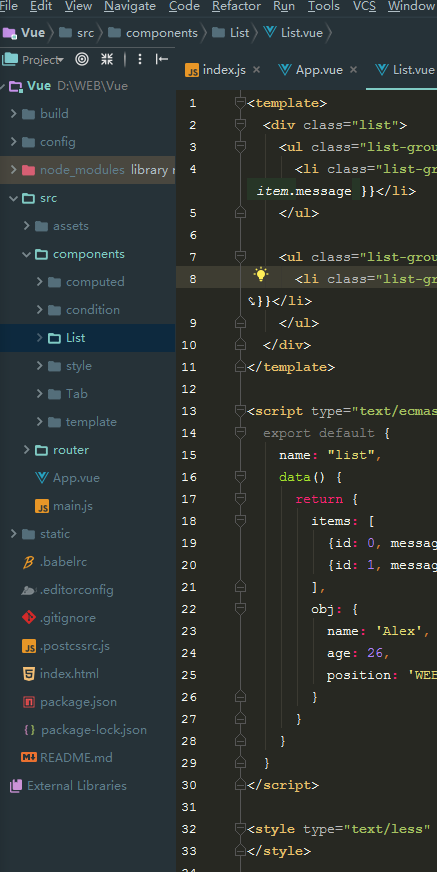Image resolution: width=437 pixels, height=872 pixels.
Task: Hide the Project tool window
Action: 162,60
